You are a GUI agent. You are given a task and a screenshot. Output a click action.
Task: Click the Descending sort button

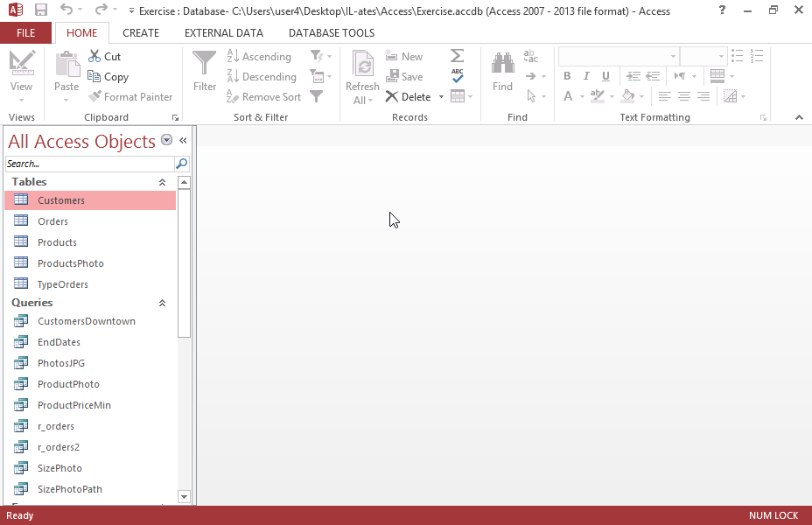[262, 77]
